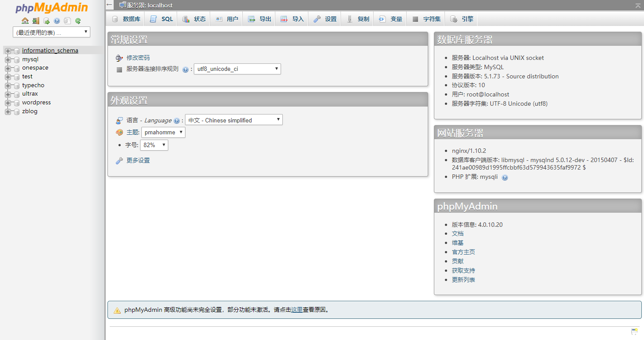
Task: Select the typecho database name
Action: coord(33,85)
